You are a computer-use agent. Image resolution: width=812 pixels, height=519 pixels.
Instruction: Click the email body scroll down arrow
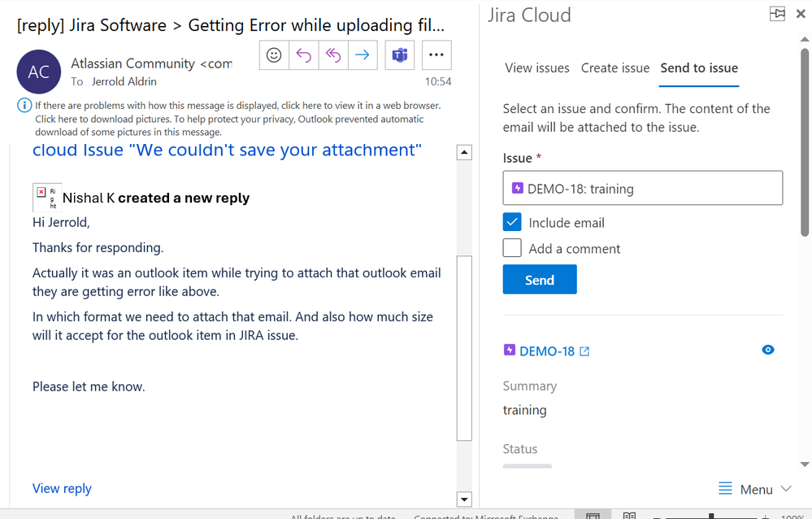click(464, 499)
